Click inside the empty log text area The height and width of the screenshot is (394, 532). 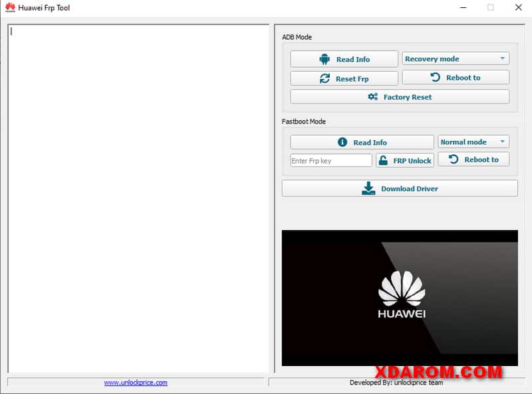coord(138,199)
